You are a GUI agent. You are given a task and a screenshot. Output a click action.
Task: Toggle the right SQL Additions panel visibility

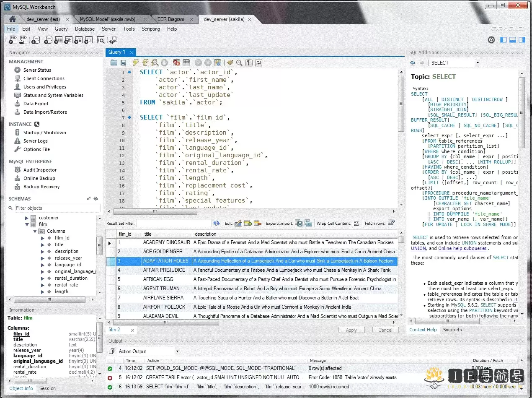point(522,40)
